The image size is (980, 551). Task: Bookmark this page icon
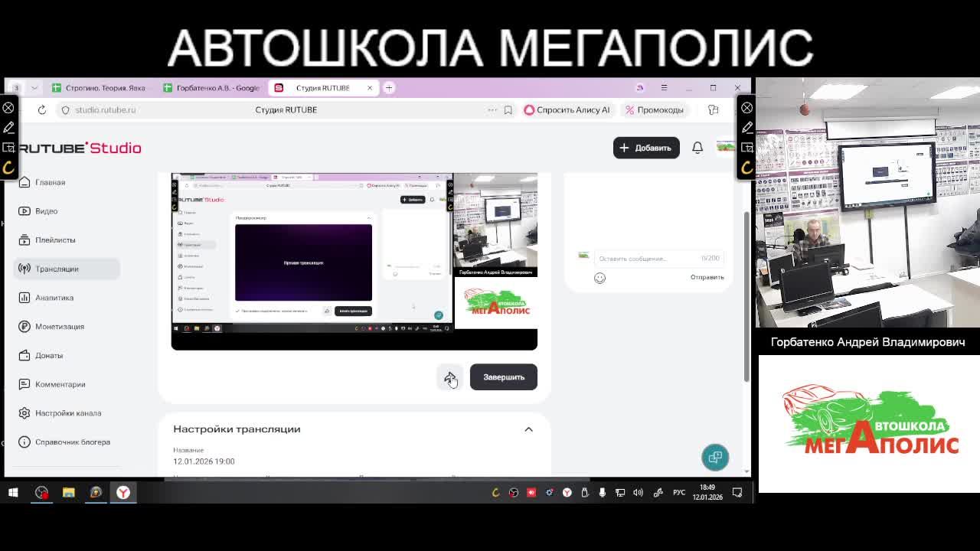pos(508,110)
